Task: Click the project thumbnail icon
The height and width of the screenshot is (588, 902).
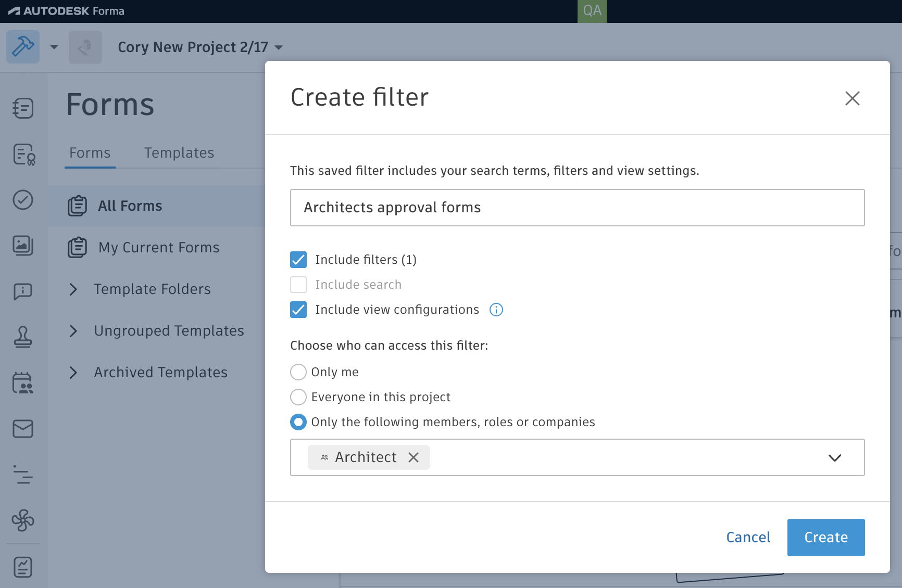Action: tap(85, 47)
